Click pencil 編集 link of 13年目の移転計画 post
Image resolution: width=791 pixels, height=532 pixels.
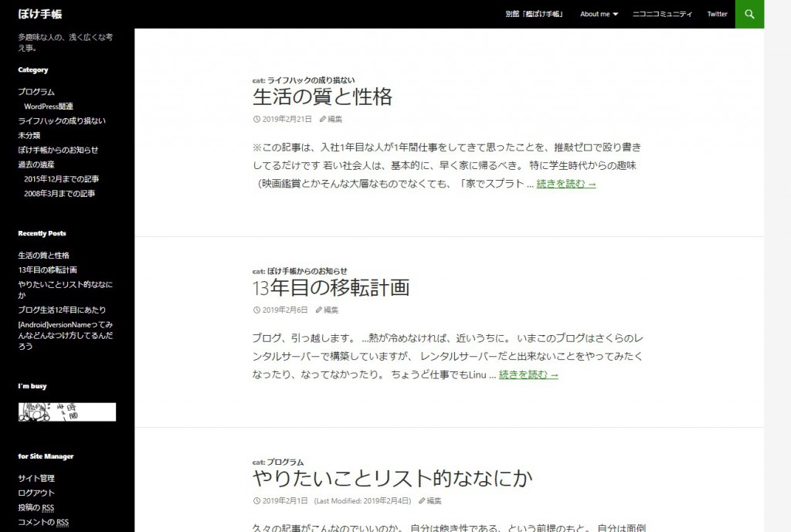(327, 310)
